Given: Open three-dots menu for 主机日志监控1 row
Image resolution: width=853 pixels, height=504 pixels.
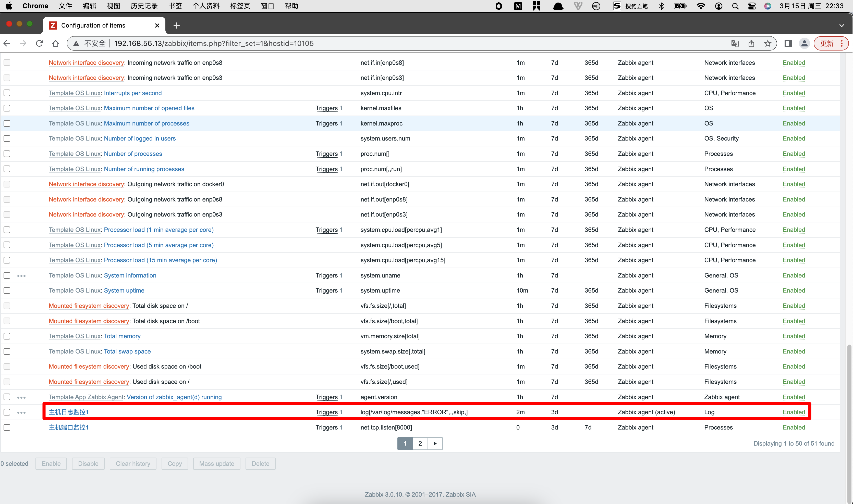Looking at the screenshot, I should point(21,413).
